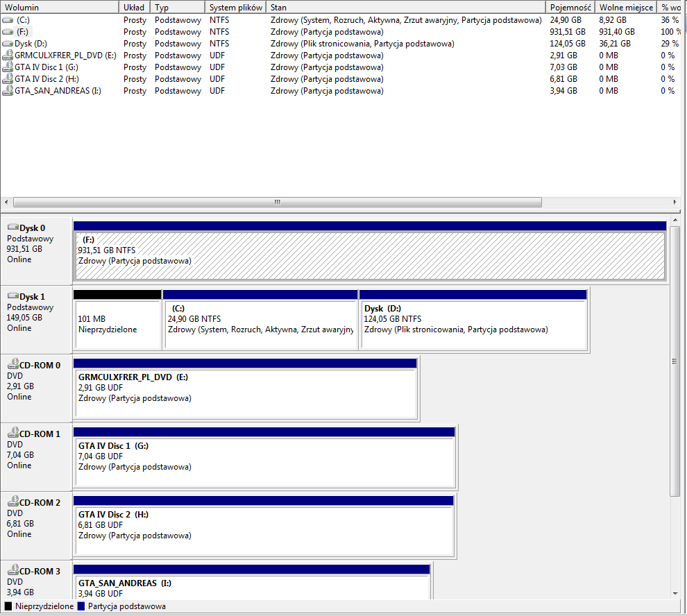687x616 pixels.
Task: Click the DVD icon for GRMCULXFRER_PL_DVD (E:) row
Action: pos(8,55)
